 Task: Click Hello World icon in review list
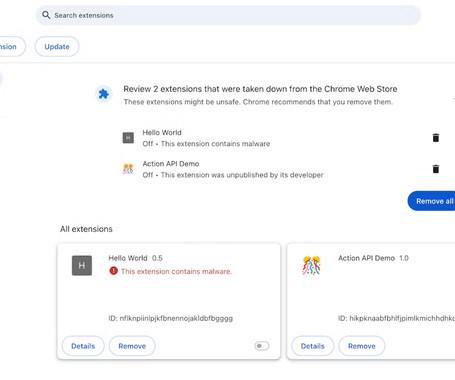(x=128, y=138)
